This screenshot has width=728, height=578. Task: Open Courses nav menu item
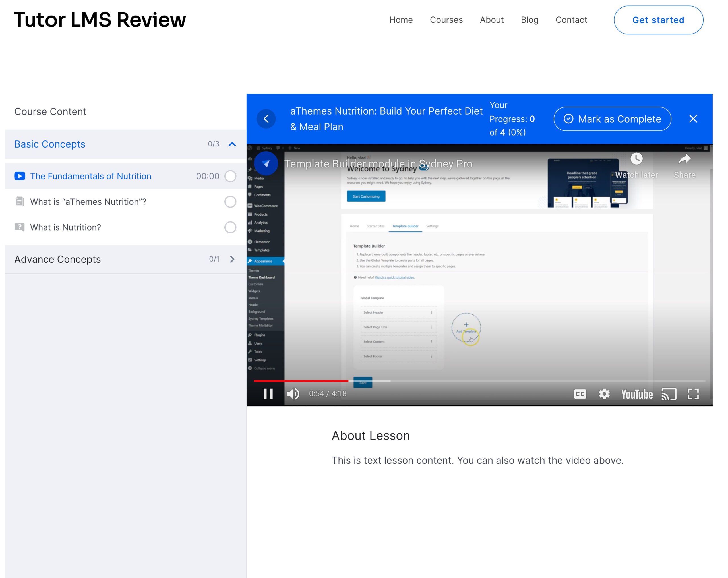click(x=446, y=20)
